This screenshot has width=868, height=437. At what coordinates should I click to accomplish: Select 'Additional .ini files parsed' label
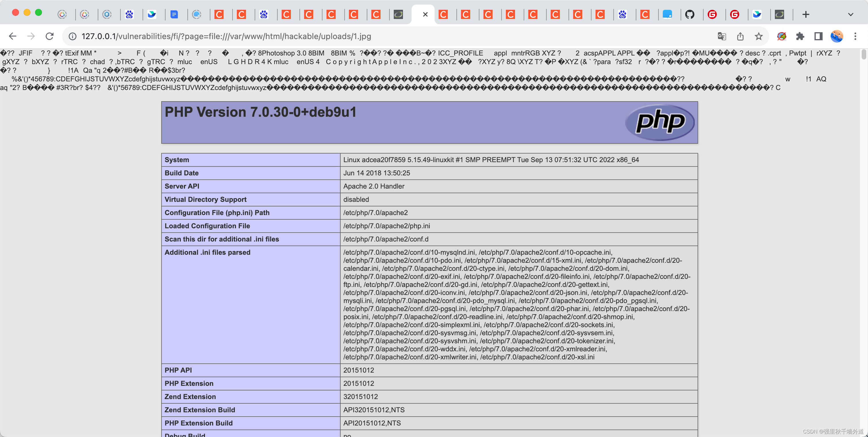pos(208,252)
